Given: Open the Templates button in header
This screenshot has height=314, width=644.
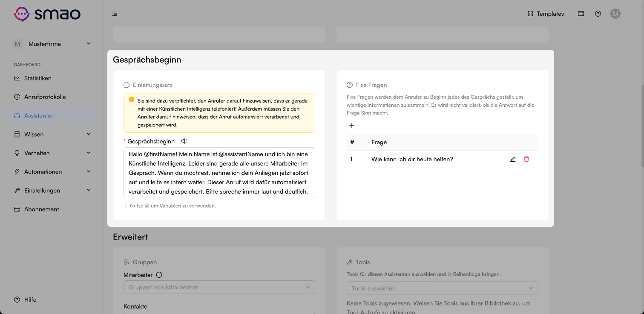Looking at the screenshot, I should point(546,14).
